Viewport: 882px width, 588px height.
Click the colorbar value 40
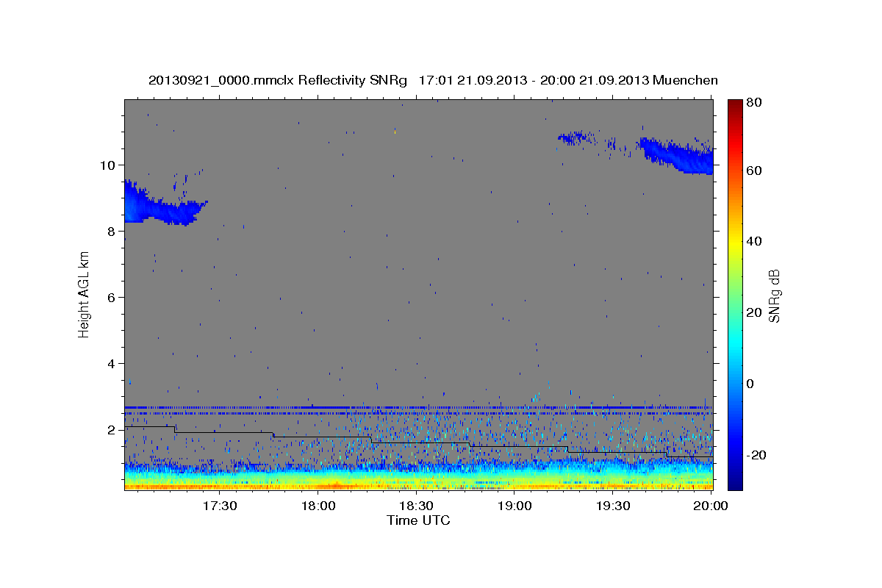click(753, 241)
